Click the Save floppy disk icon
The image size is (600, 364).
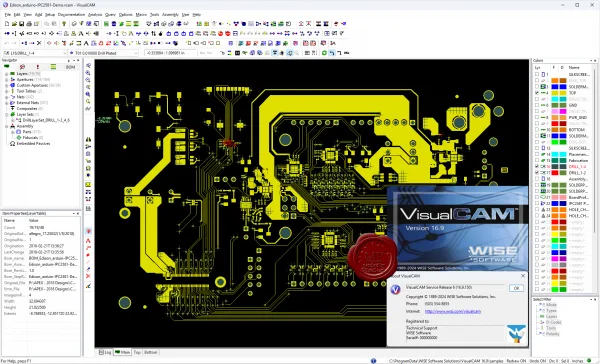[x=21, y=24]
